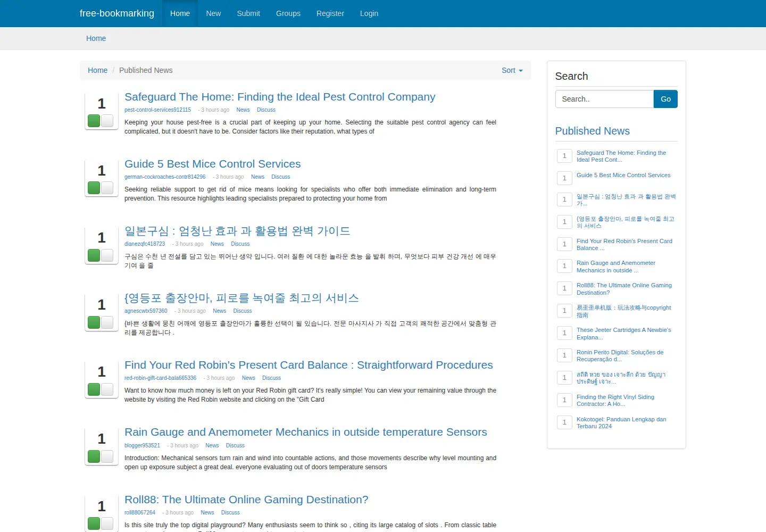Viewport: 766px width, 532px height.
Task: Click gray vote button on 일본구심 story
Action: [107, 255]
